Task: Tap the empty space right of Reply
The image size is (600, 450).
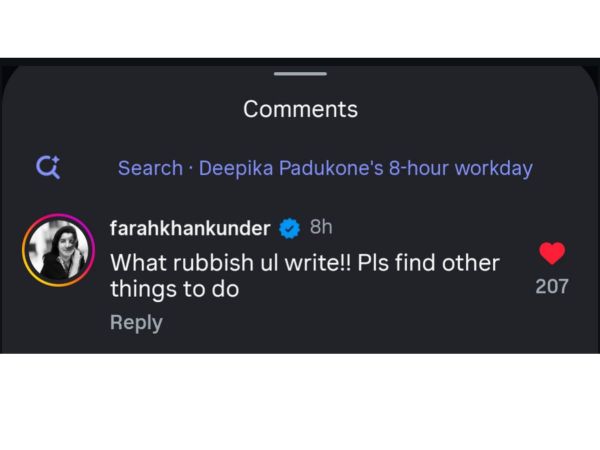Action: tap(350, 322)
